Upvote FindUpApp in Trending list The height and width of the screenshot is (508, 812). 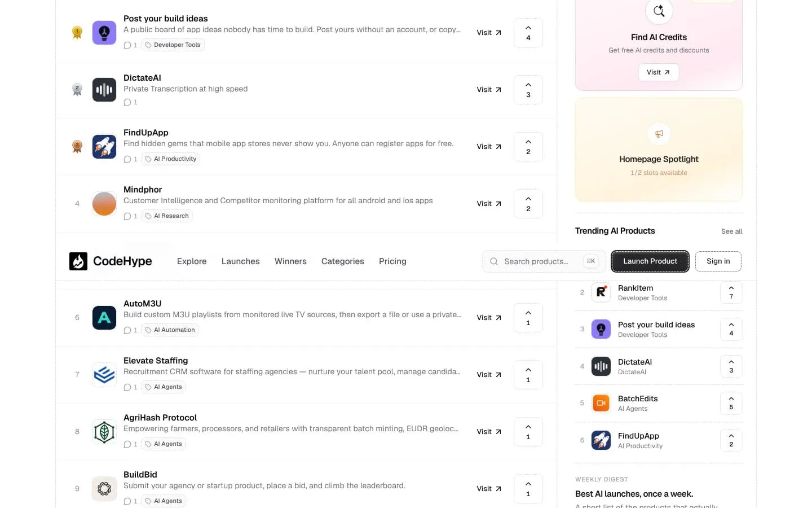pyautogui.click(x=731, y=440)
